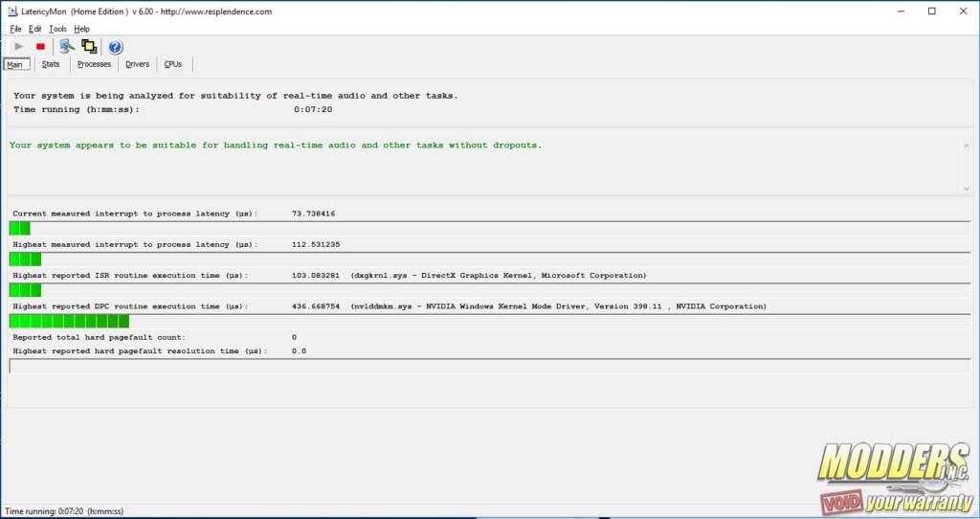The width and height of the screenshot is (980, 519).
Task: Open the File menu
Action: point(15,29)
